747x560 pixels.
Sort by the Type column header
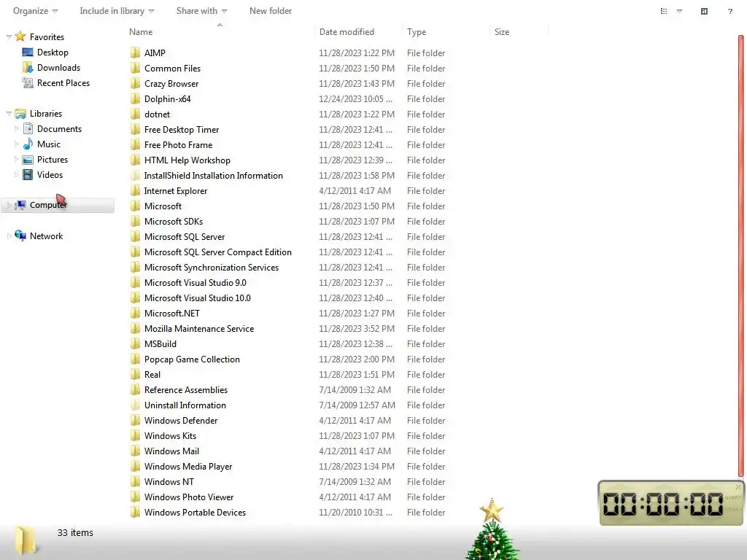(417, 32)
